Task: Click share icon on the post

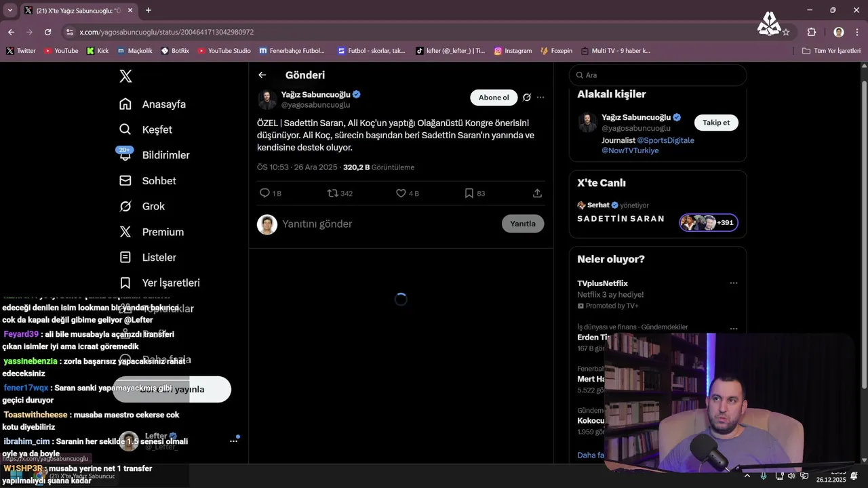Action: pyautogui.click(x=537, y=193)
